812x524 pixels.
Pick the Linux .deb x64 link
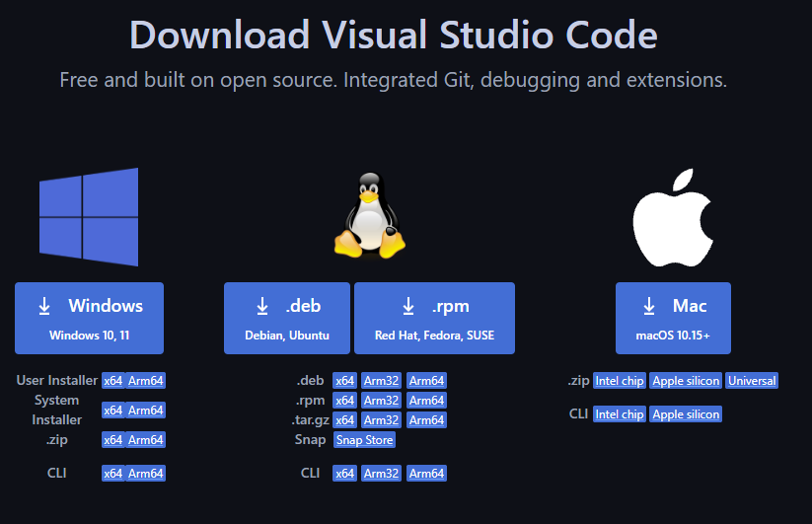pos(345,381)
